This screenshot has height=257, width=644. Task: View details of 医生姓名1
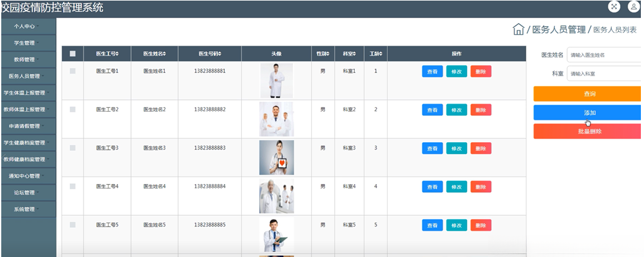click(x=433, y=72)
